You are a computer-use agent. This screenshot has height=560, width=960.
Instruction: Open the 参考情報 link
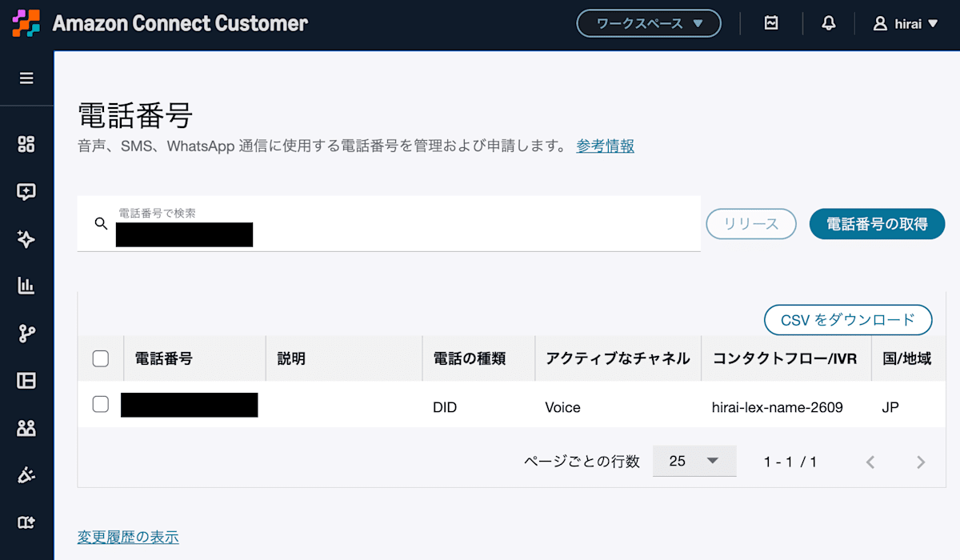coord(606,146)
